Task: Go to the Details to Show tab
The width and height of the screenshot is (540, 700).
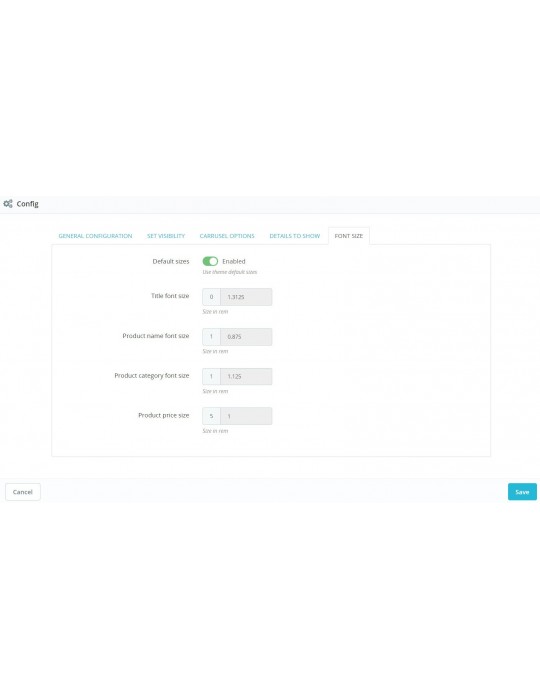Action: (x=295, y=236)
